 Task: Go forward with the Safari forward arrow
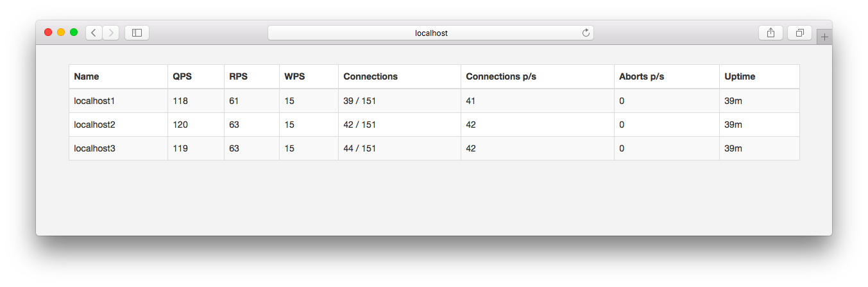pos(111,33)
